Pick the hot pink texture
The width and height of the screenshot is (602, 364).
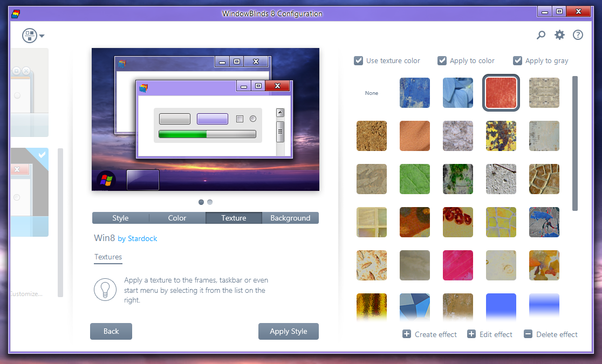[457, 265]
